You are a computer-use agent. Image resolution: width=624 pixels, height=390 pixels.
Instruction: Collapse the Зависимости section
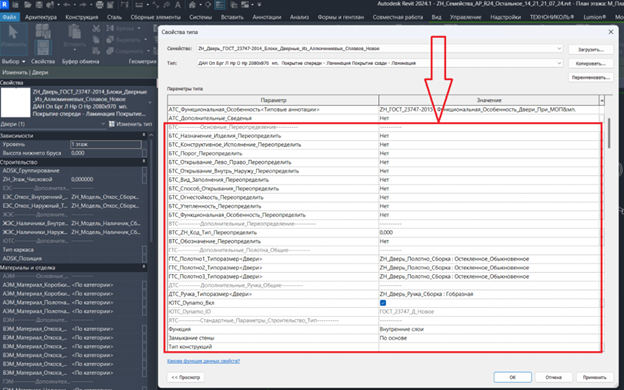point(144,136)
